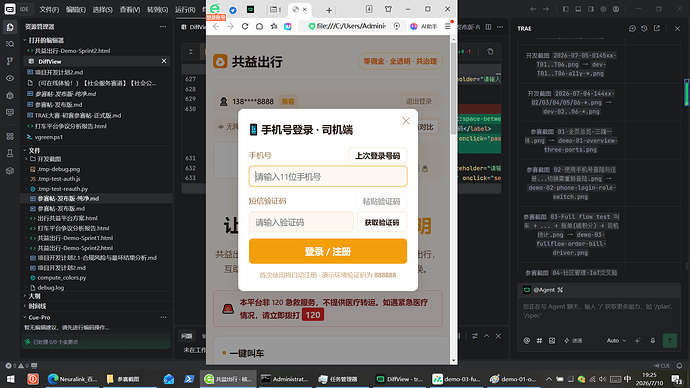Click the 获取验证码 button
Viewport: 690px width, 388px height.
[x=382, y=223]
